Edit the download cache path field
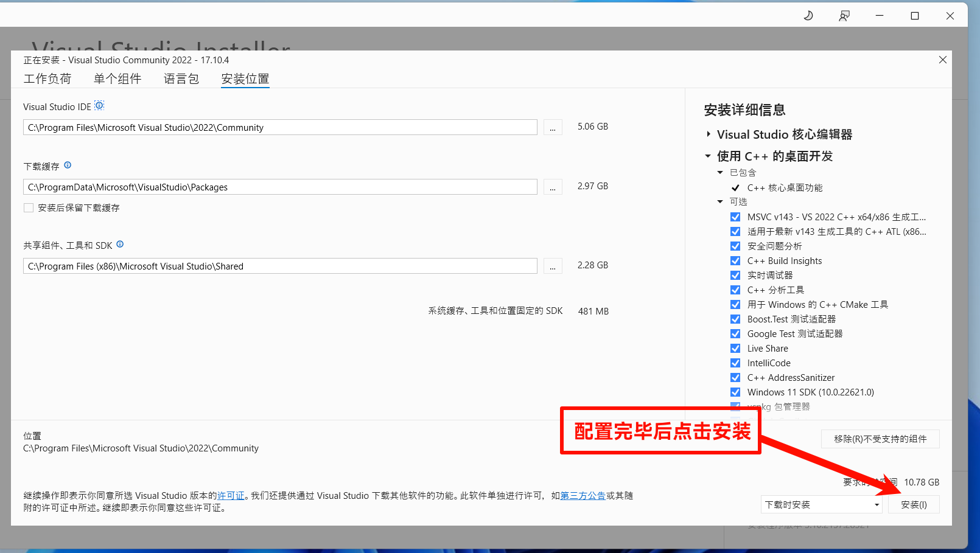This screenshot has height=553, width=980. pyautogui.click(x=280, y=187)
